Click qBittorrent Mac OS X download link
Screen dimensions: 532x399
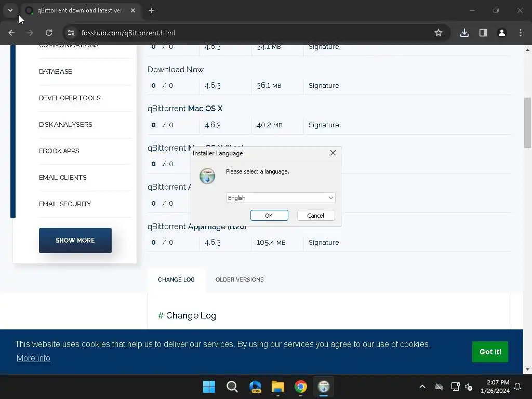(x=185, y=109)
